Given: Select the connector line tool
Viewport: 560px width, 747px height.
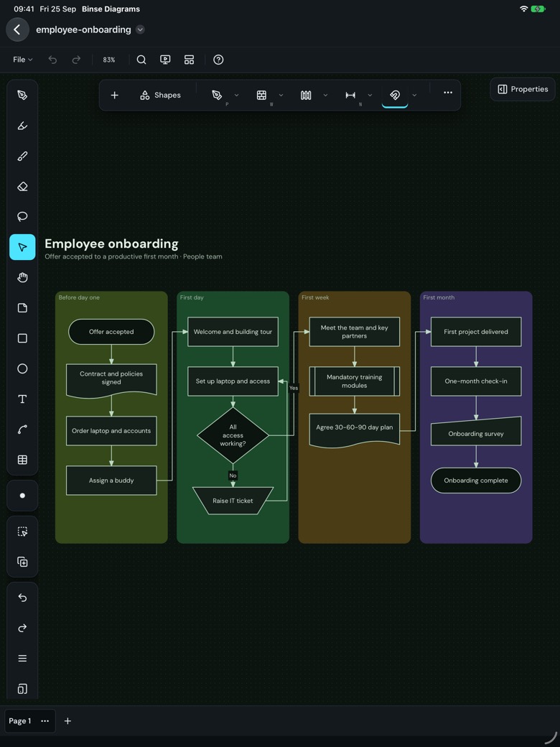Looking at the screenshot, I should 22,430.
